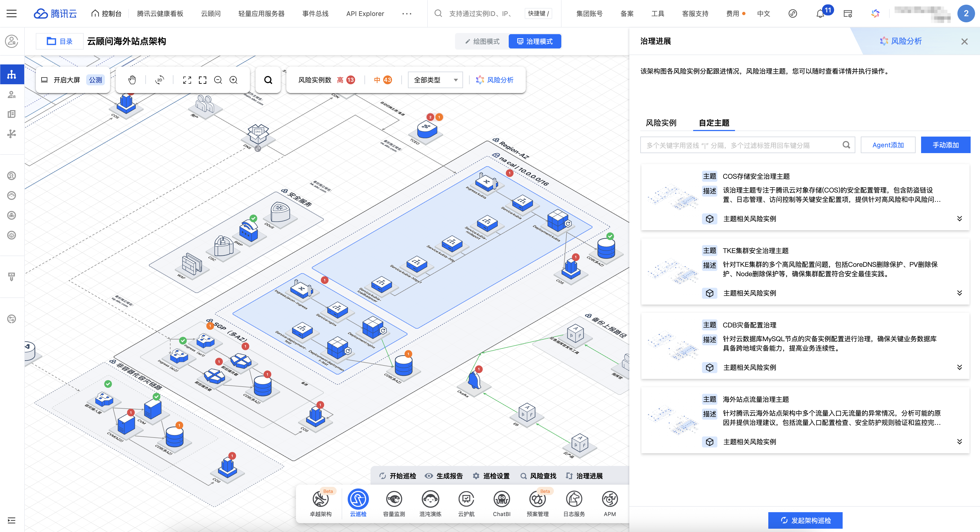Toggle the 2D/3D view switch

pos(159,80)
